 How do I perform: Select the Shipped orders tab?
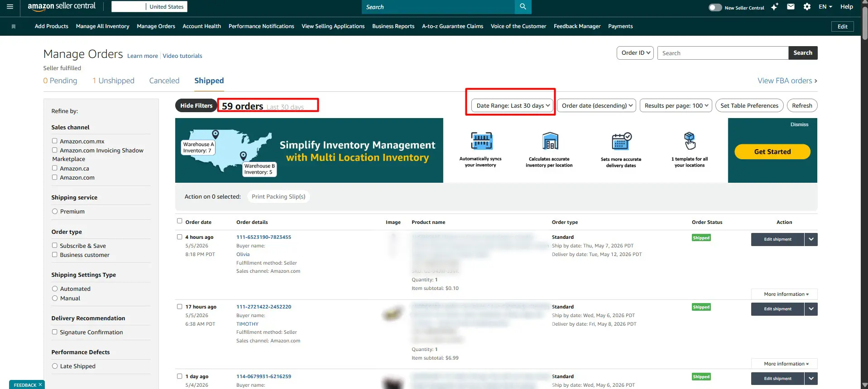[x=209, y=81]
